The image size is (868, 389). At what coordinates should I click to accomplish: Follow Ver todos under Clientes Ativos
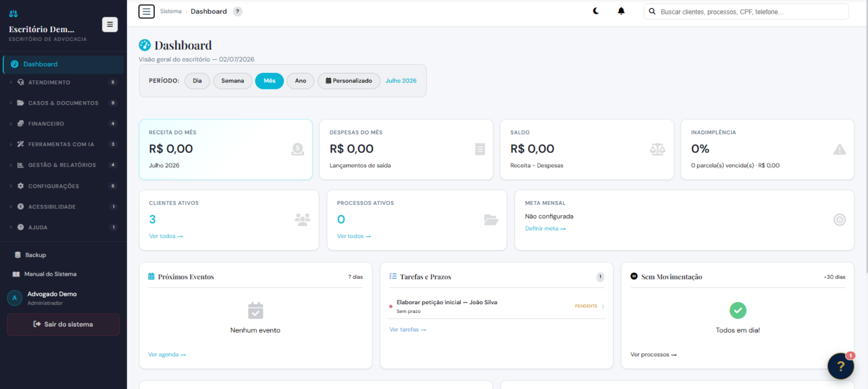[x=166, y=236]
